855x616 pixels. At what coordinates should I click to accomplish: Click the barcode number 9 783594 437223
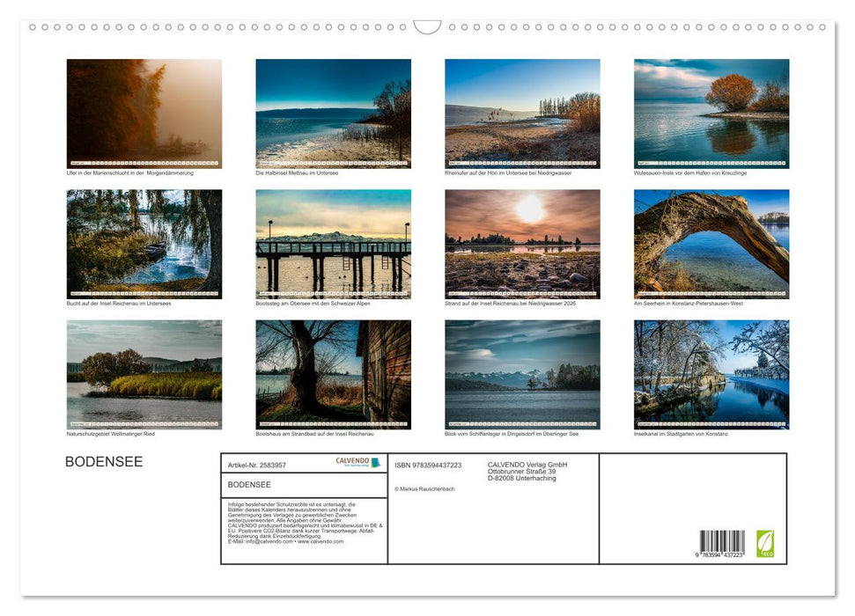point(719,554)
